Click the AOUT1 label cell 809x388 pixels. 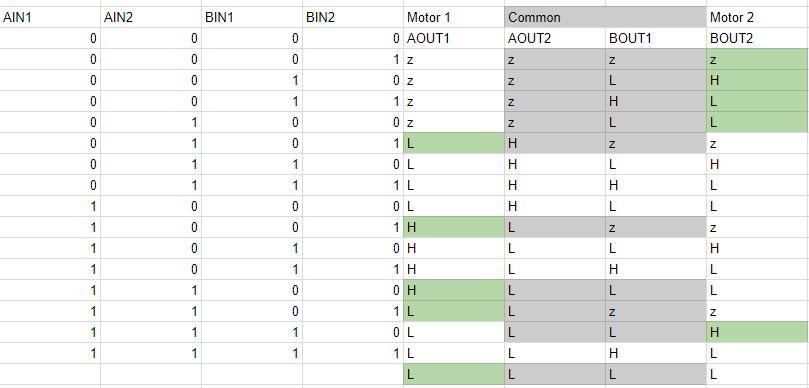(454, 39)
